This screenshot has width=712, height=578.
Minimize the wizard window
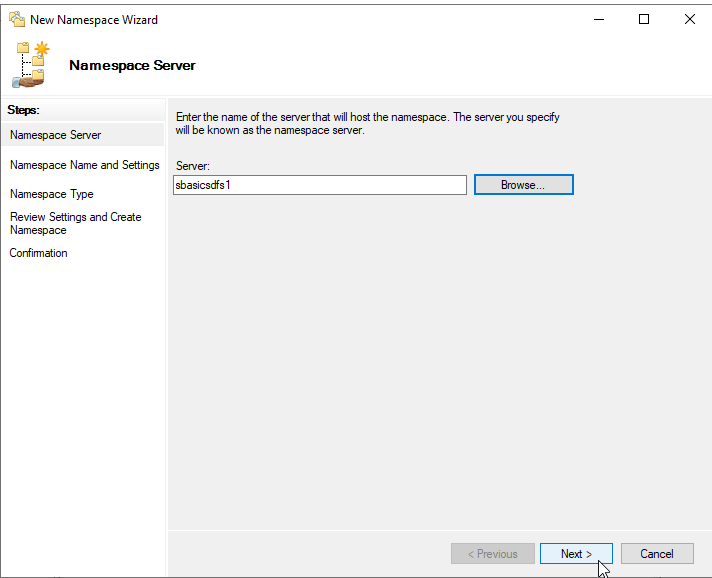point(599,20)
